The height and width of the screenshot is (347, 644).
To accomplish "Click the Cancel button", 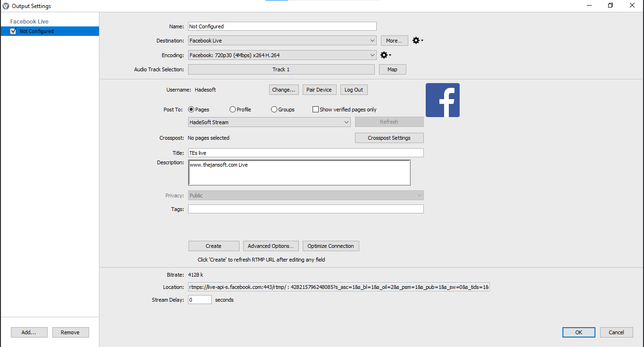I will point(616,332).
